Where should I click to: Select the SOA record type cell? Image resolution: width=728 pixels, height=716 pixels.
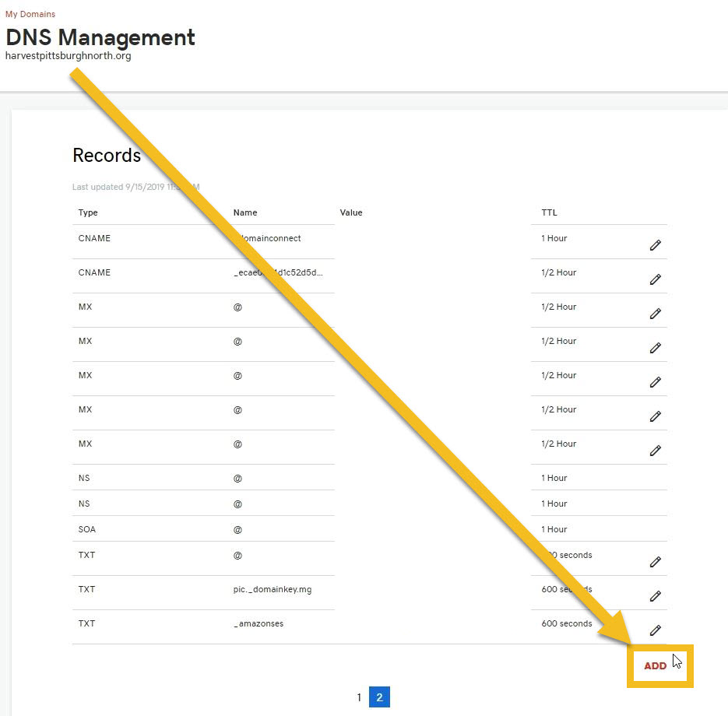(x=87, y=529)
